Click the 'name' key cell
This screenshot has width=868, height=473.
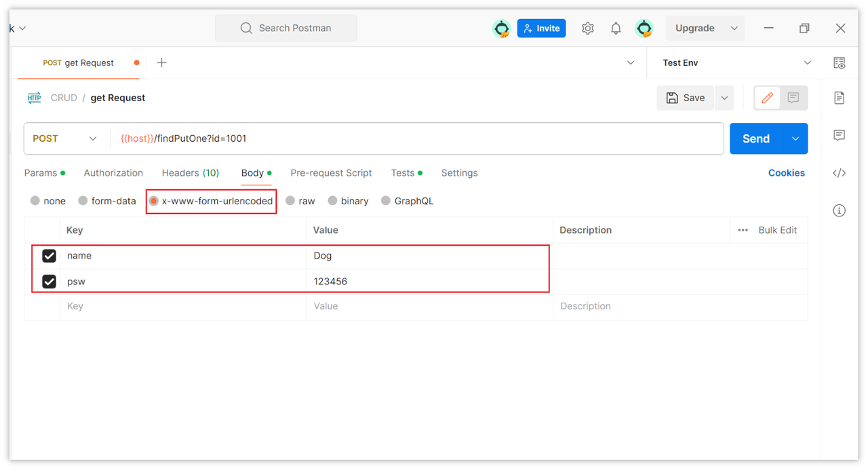[183, 256]
